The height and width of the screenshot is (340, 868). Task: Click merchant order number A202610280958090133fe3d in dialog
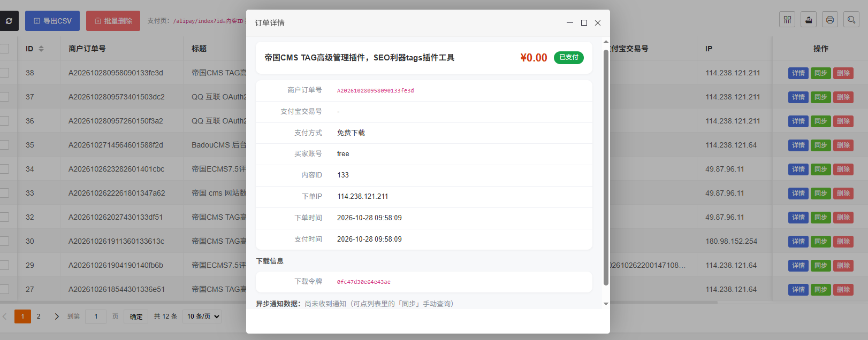coord(375,91)
